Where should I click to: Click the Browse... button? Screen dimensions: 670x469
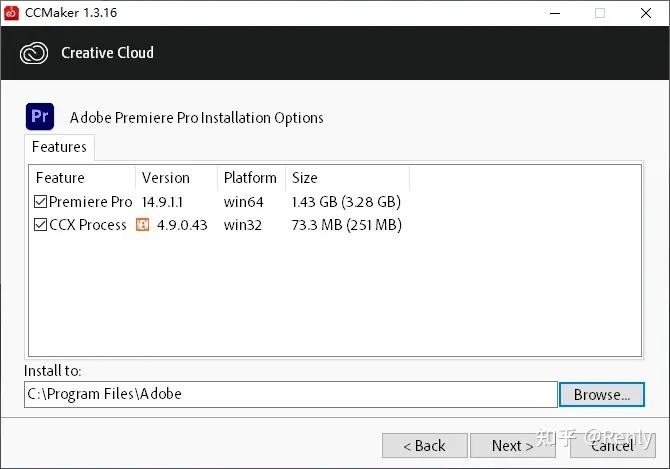click(602, 395)
